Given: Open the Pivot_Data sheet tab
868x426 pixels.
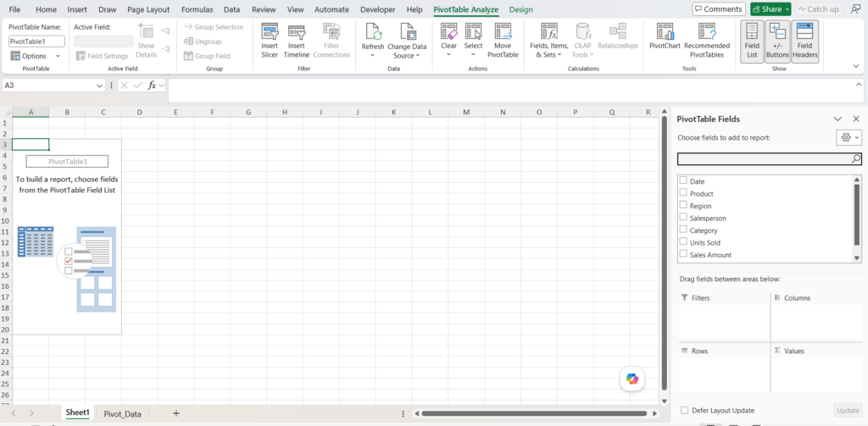Looking at the screenshot, I should coord(122,413).
